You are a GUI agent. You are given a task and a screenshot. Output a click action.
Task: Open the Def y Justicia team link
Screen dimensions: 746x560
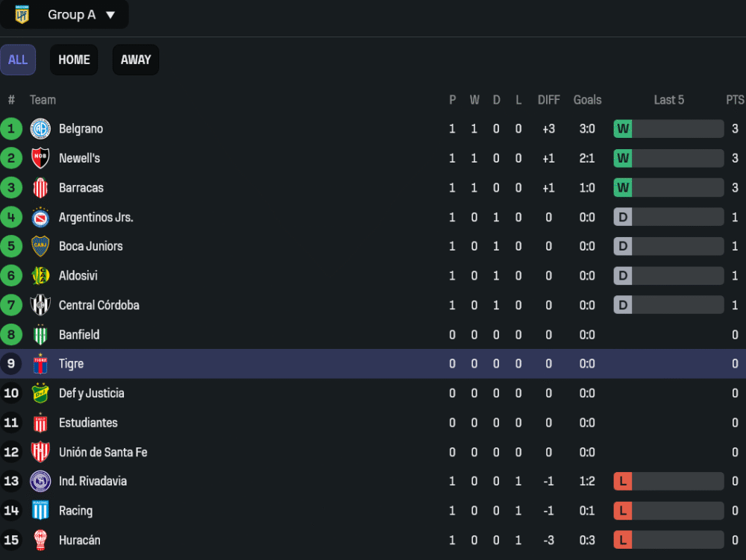pos(91,393)
